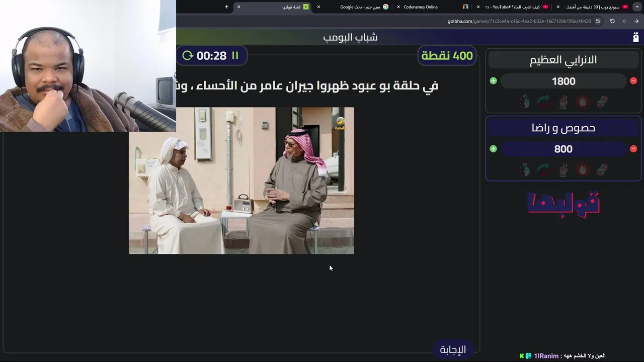
Task: Add points to حصوص و راضا team
Action: tap(493, 149)
